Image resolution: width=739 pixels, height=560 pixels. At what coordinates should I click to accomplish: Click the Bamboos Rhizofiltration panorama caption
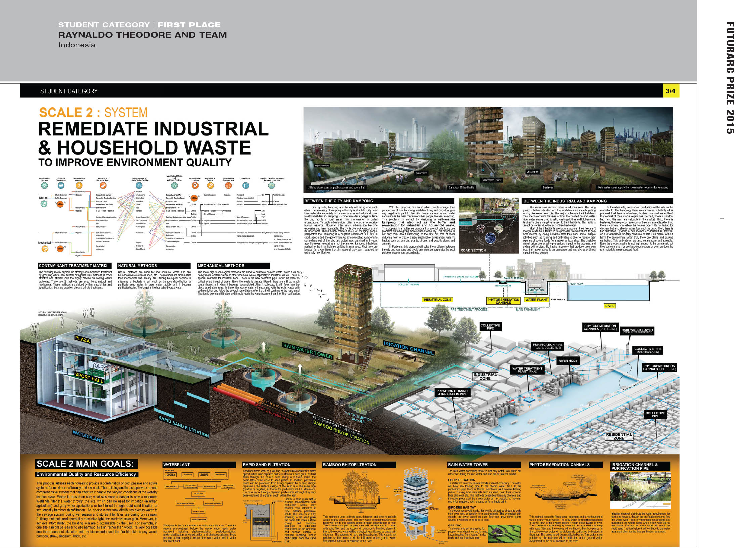point(462,188)
